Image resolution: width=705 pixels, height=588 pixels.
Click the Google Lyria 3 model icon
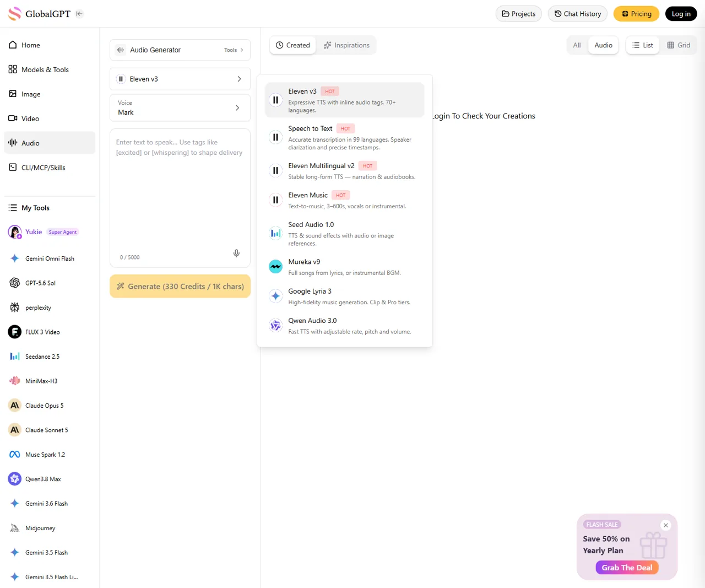275,296
